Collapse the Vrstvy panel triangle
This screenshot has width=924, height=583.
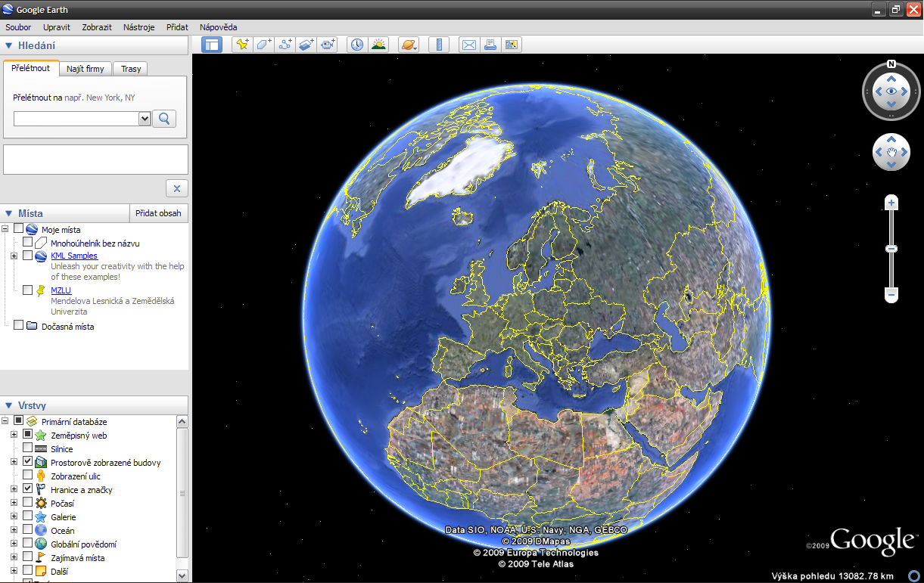point(9,405)
